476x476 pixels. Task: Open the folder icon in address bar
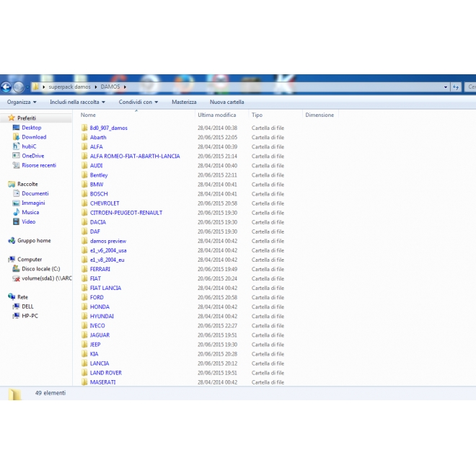pyautogui.click(x=36, y=87)
